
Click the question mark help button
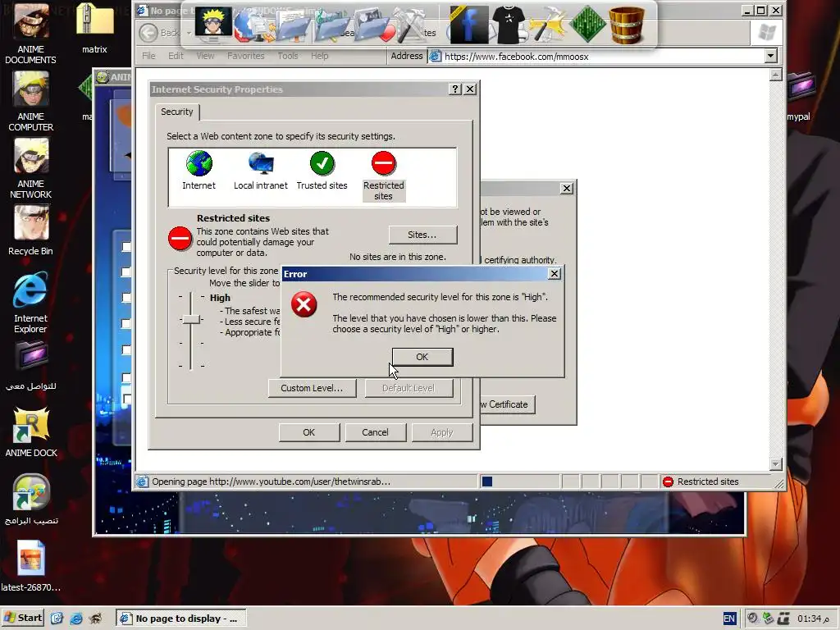click(x=454, y=89)
